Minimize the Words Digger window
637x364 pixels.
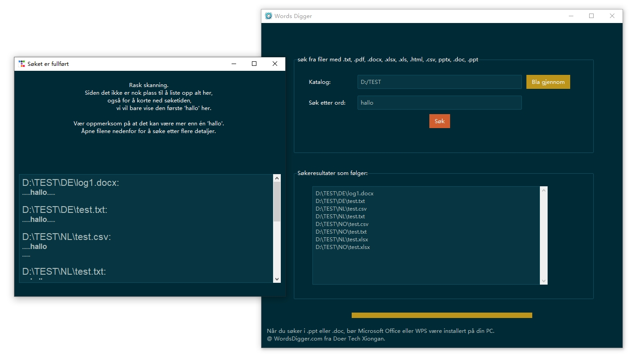pyautogui.click(x=571, y=16)
